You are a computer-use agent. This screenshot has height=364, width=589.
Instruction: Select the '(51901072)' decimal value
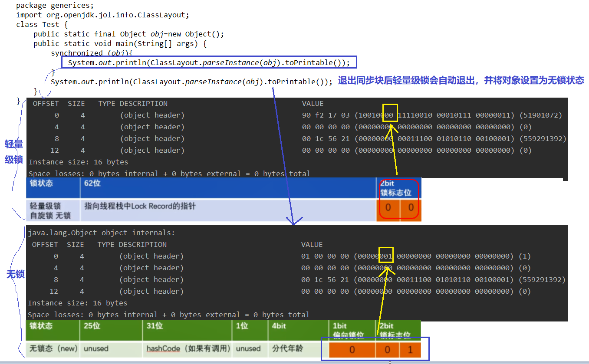coord(540,115)
